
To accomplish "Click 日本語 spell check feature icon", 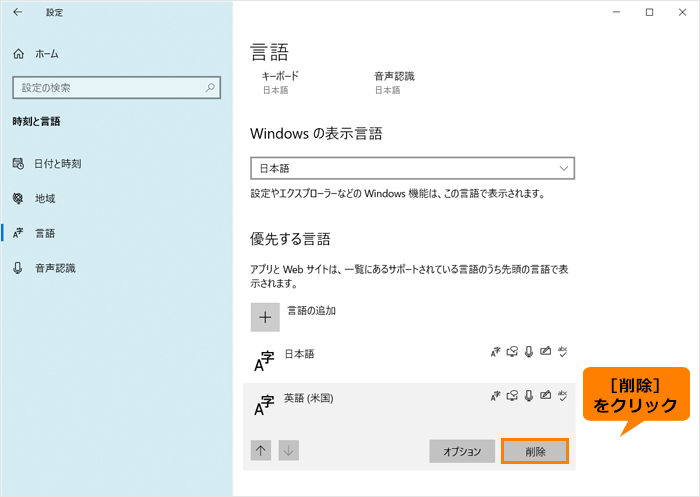I will coord(562,352).
